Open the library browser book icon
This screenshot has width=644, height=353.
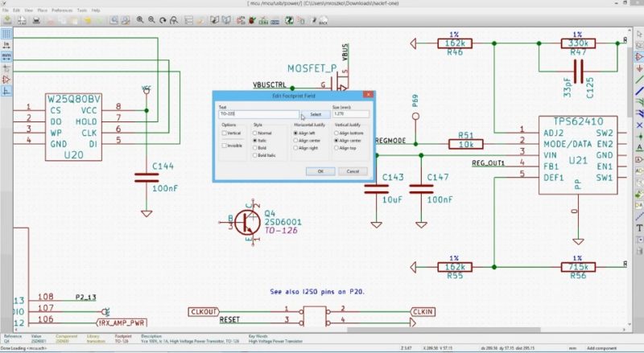coord(226,20)
